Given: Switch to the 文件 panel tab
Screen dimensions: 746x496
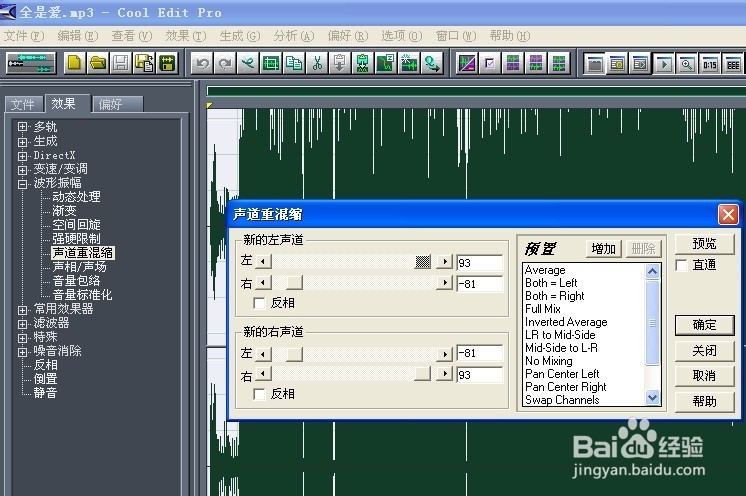Looking at the screenshot, I should 23,104.
